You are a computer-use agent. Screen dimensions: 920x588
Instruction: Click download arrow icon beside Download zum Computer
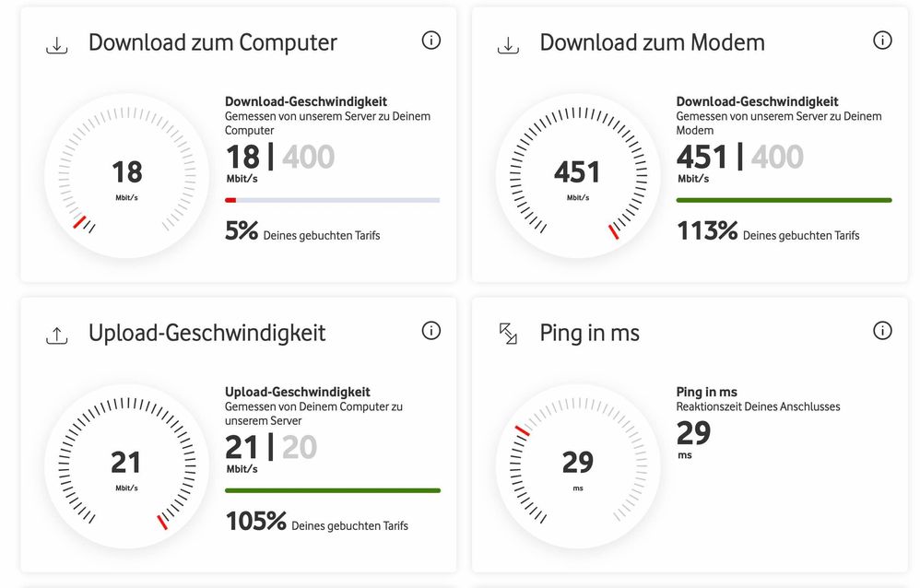tap(57, 45)
